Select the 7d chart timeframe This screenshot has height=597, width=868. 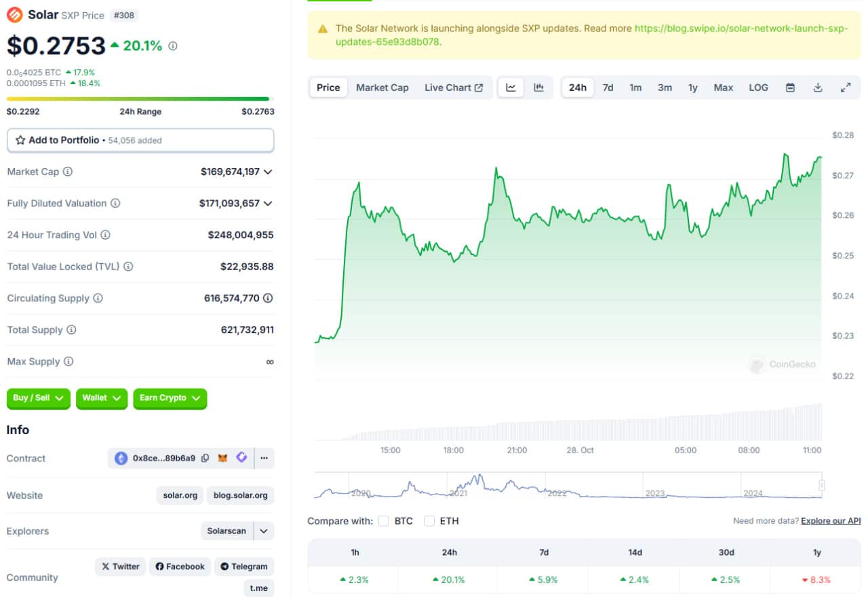(x=608, y=88)
